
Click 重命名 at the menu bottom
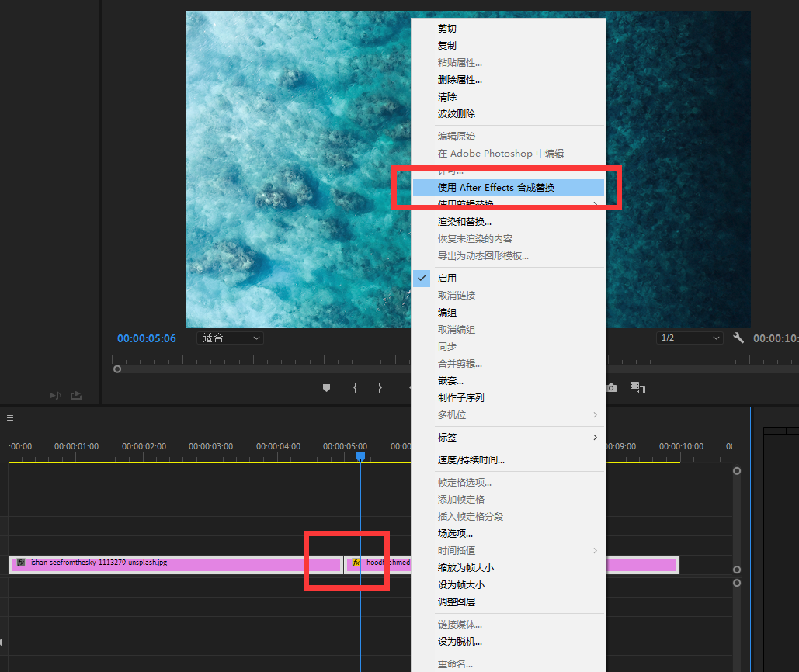[460, 663]
